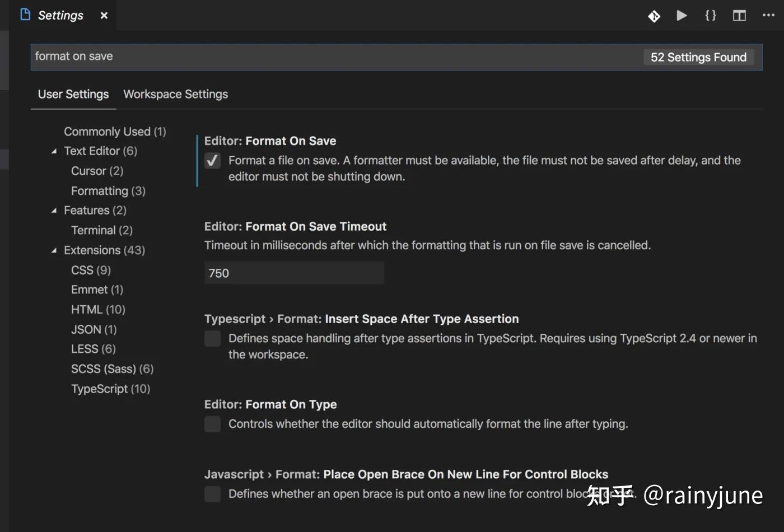
Task: Select the User Settings tab
Action: (x=73, y=94)
